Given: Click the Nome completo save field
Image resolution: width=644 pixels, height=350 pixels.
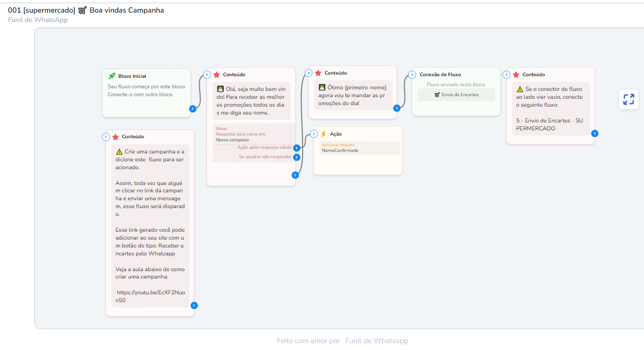Looking at the screenshot, I should pyautogui.click(x=233, y=140).
